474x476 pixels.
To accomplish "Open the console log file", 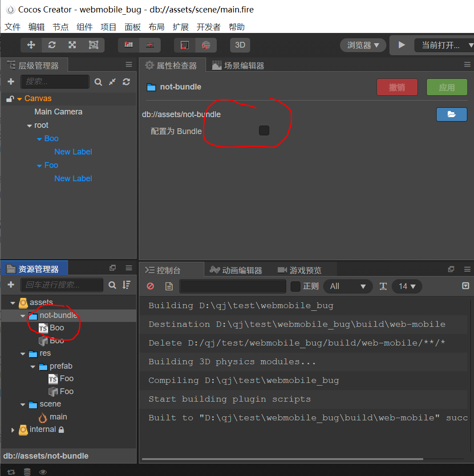I will (169, 286).
